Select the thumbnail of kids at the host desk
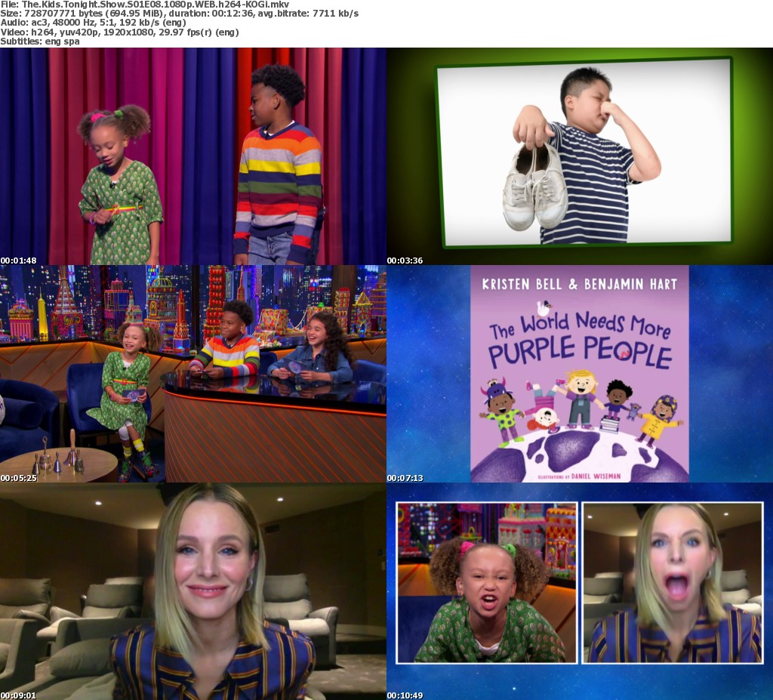Image resolution: width=773 pixels, height=700 pixels. pos(192,374)
